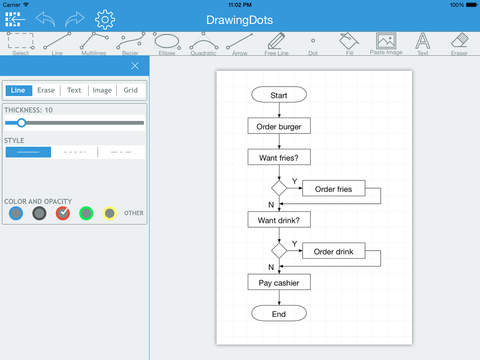
Task: Redo the last undone action
Action: point(75,19)
